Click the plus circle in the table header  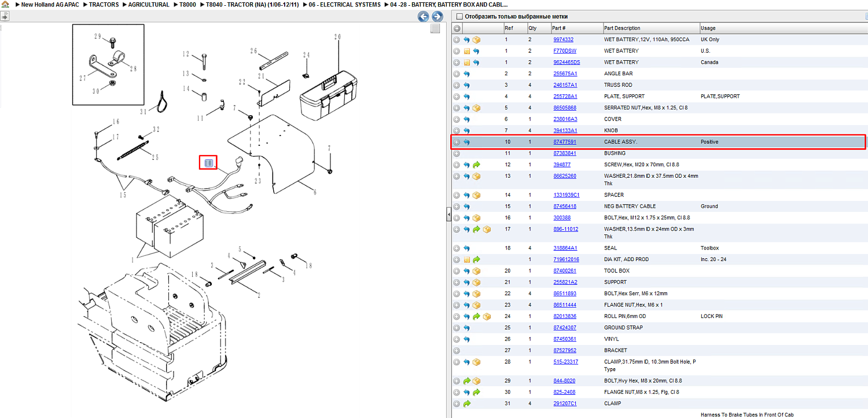pos(457,28)
